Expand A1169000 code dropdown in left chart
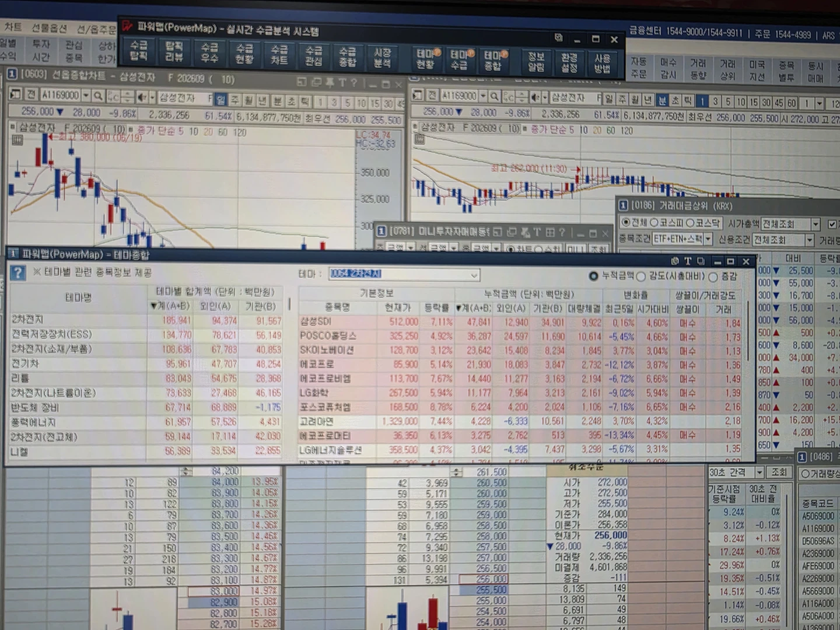Image resolution: width=840 pixels, height=630 pixels. point(86,95)
